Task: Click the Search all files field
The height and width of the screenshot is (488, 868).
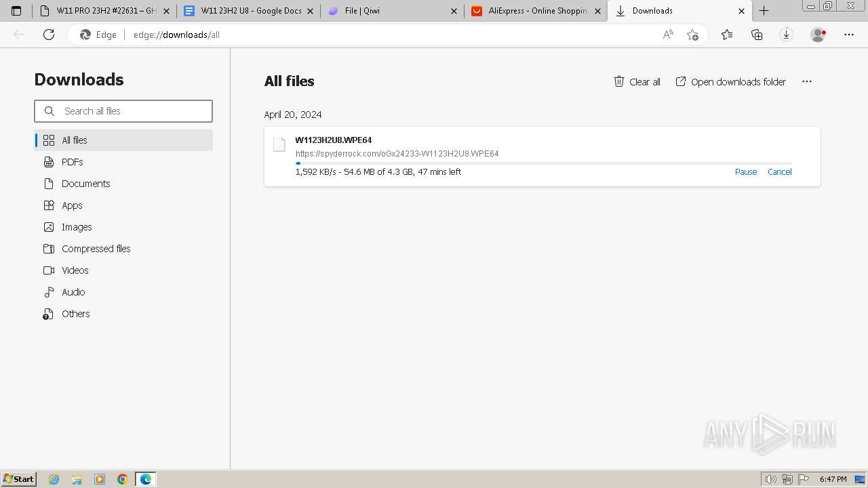Action: 123,111
